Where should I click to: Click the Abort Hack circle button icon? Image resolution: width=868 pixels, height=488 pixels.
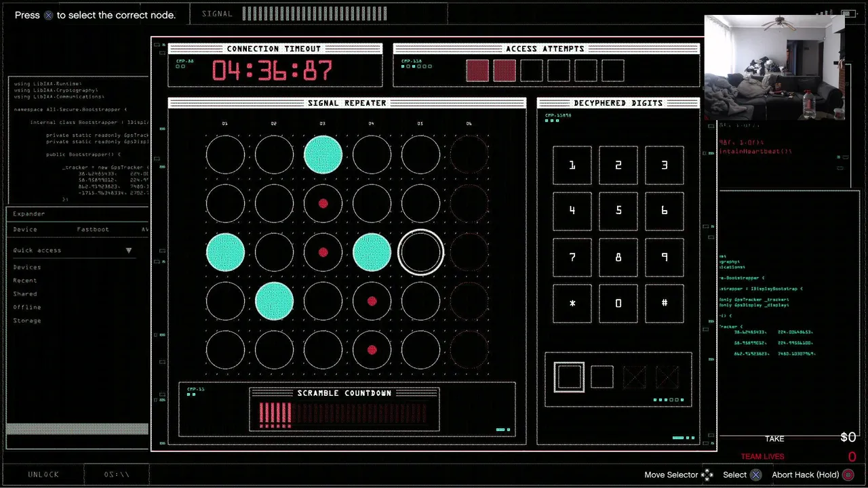pyautogui.click(x=848, y=475)
